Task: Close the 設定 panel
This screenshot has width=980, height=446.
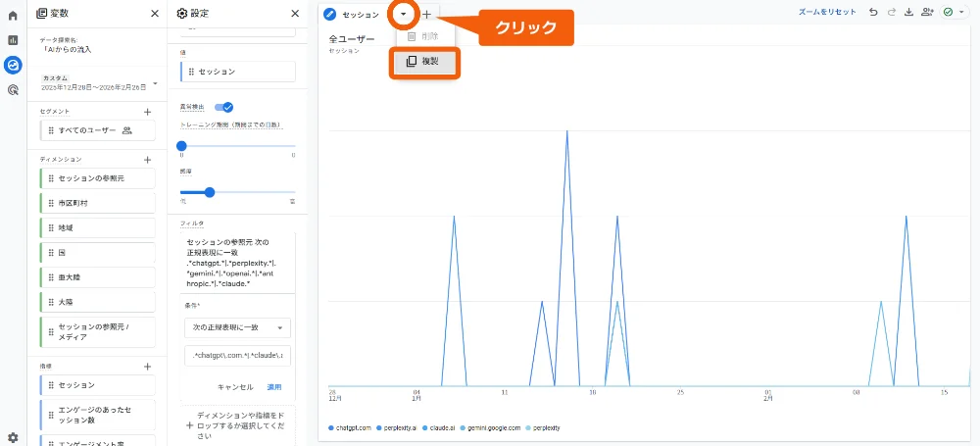Action: [295, 14]
